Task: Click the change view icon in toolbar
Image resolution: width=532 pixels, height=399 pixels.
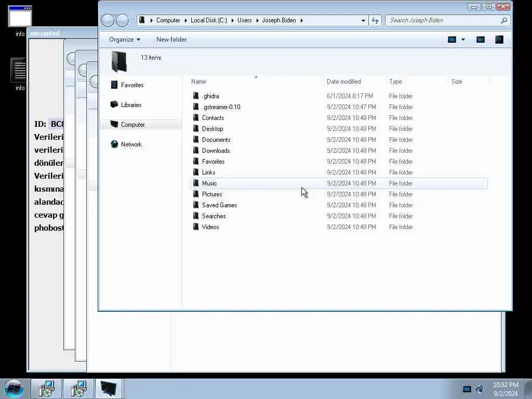Action: point(452,39)
